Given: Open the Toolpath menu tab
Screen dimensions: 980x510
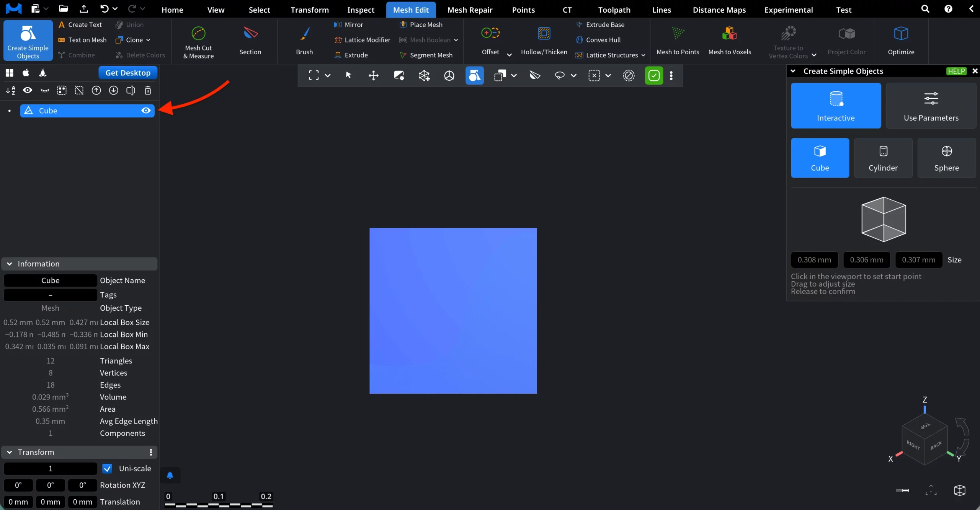Looking at the screenshot, I should (613, 10).
